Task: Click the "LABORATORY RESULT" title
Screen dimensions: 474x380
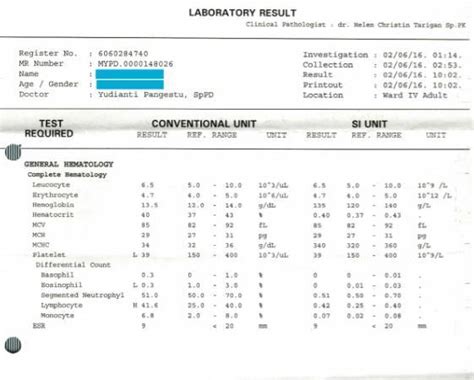Action: pyautogui.click(x=242, y=13)
